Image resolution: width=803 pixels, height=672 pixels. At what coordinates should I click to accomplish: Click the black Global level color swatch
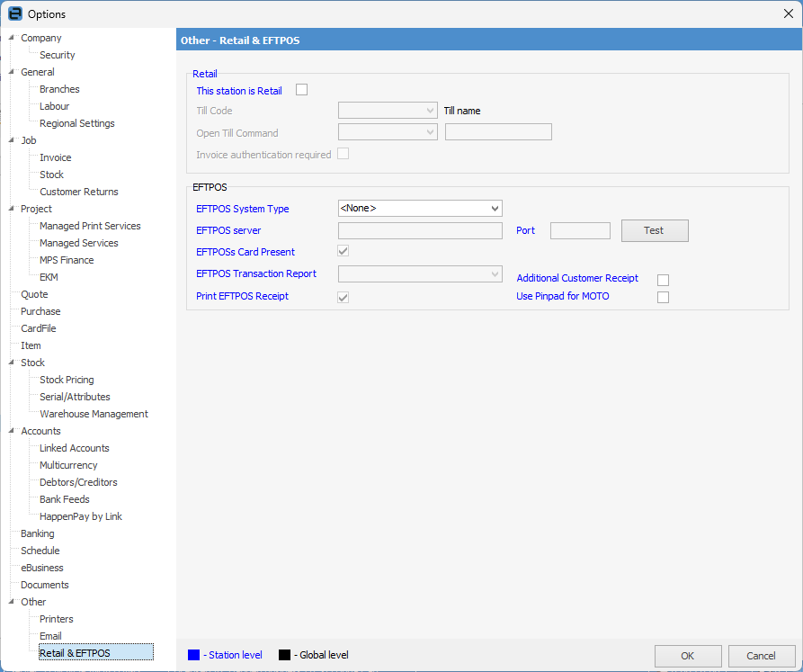pos(285,655)
